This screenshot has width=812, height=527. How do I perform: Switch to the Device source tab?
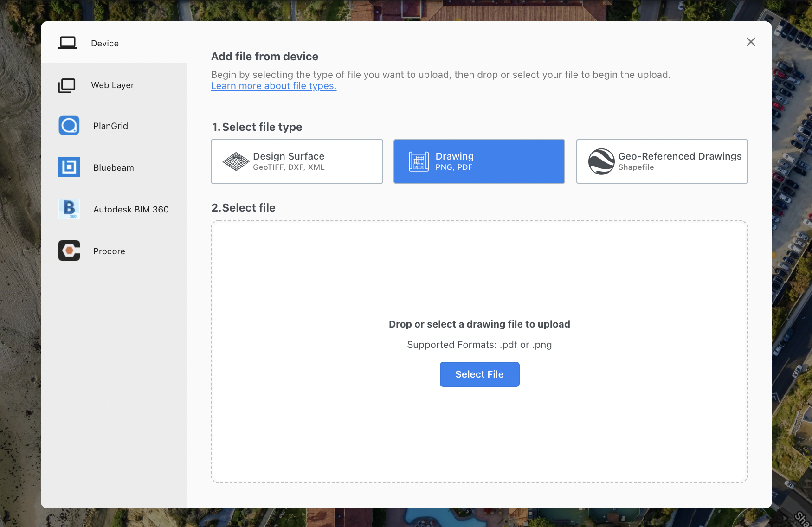(x=114, y=43)
